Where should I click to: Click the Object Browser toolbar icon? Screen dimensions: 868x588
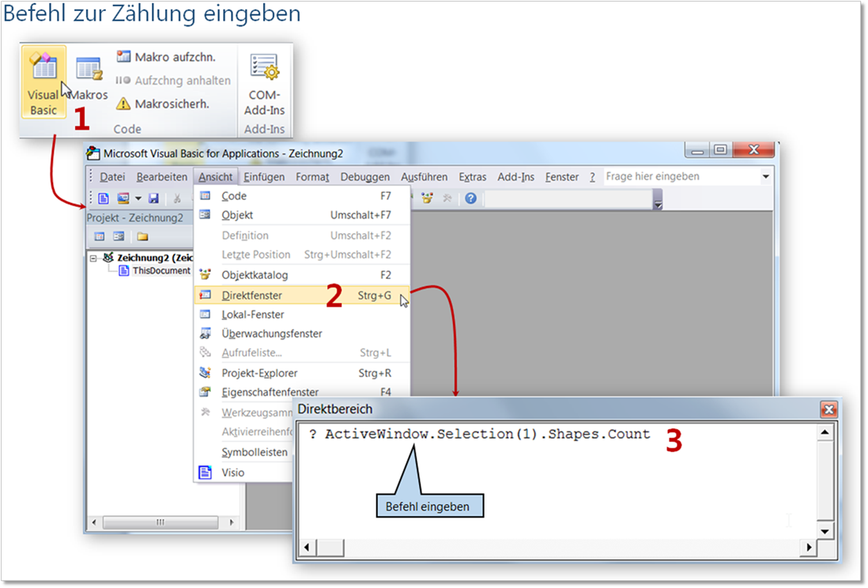point(427,198)
